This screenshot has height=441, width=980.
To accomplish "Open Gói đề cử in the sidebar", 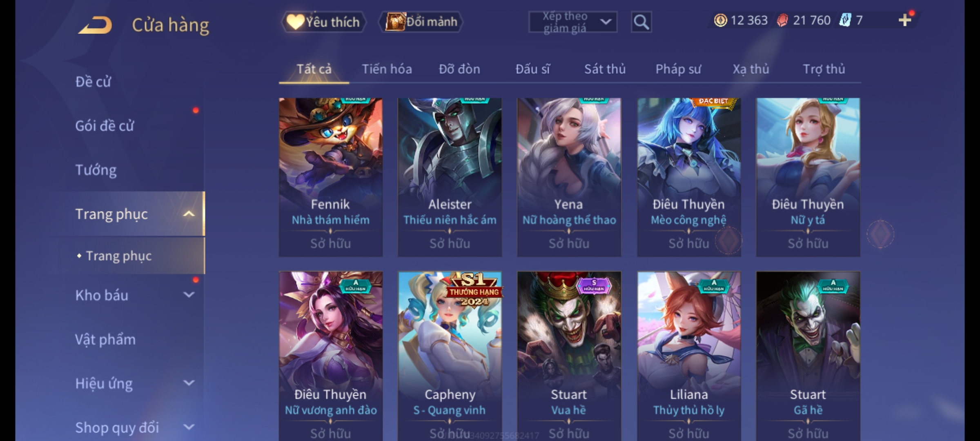I will pyautogui.click(x=105, y=125).
